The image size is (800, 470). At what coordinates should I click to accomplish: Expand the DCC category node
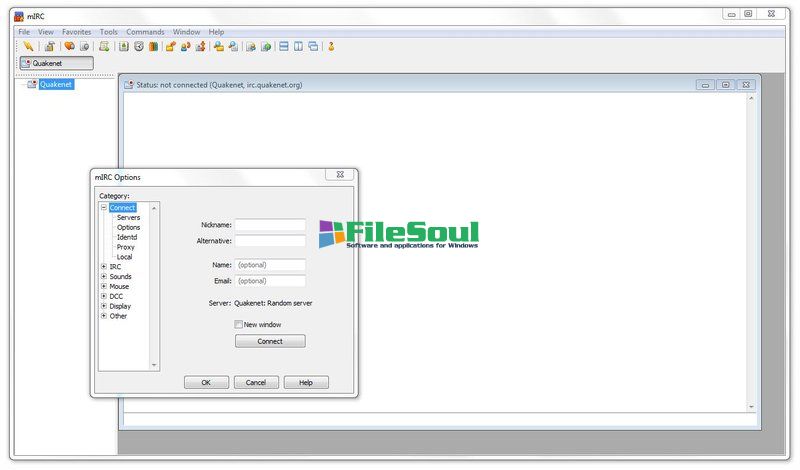pos(104,296)
